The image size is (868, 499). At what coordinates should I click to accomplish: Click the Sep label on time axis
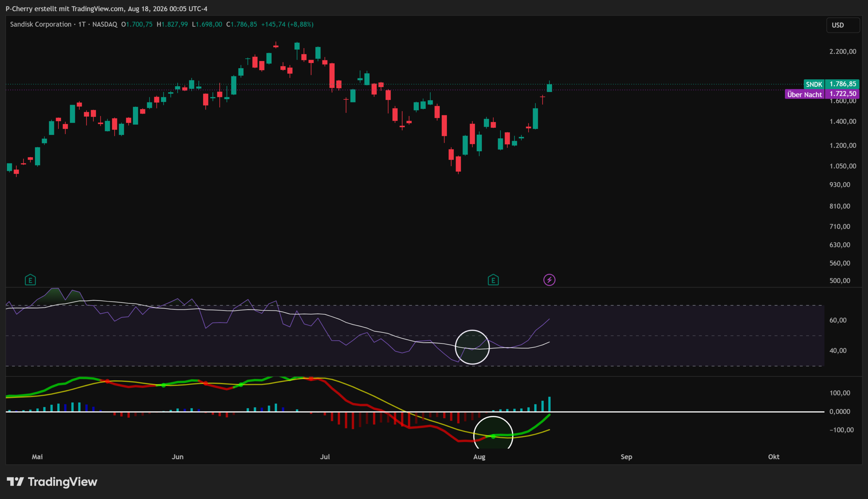pyautogui.click(x=626, y=457)
